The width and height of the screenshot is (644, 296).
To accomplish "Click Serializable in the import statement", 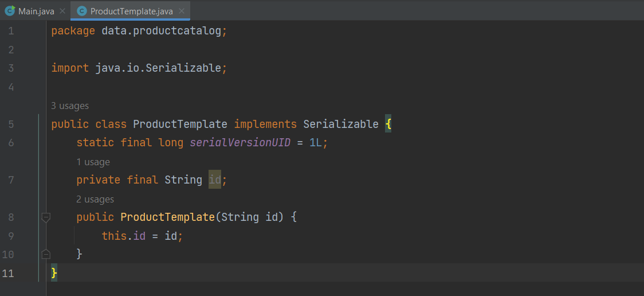I will coord(183,68).
